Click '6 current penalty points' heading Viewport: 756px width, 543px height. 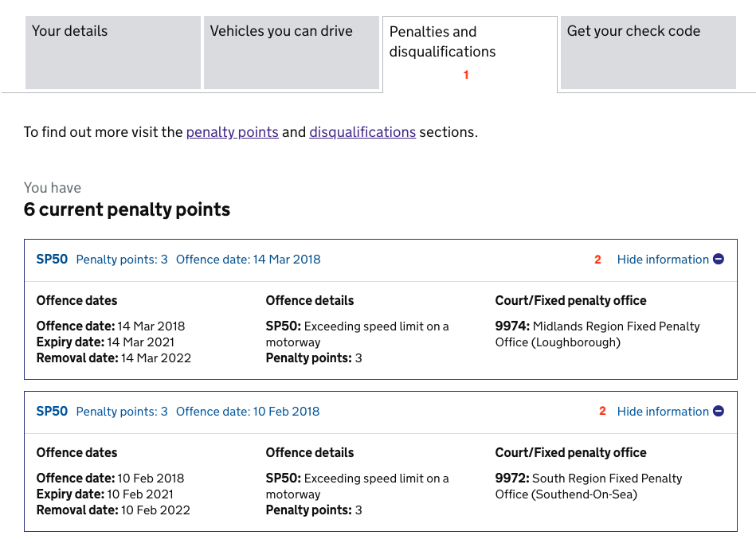coord(127,209)
